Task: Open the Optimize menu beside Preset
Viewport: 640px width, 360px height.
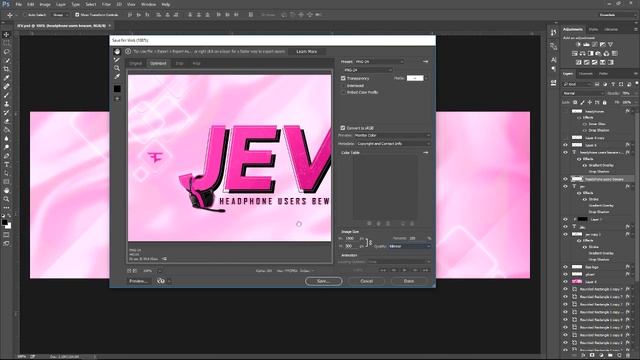Action: [426, 62]
